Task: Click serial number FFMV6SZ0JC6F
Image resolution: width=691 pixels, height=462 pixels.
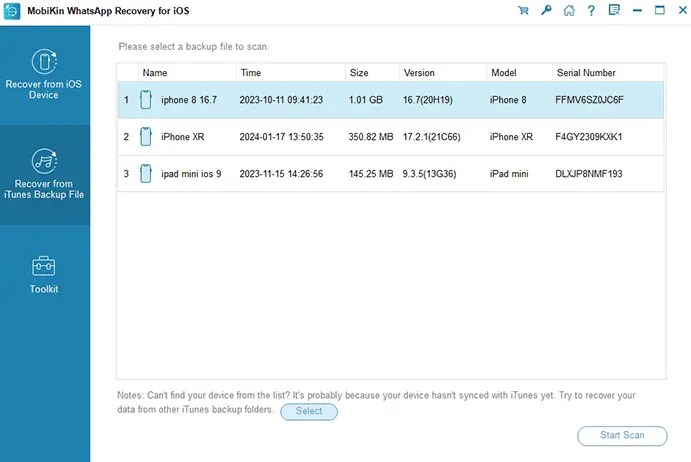Action: 590,100
